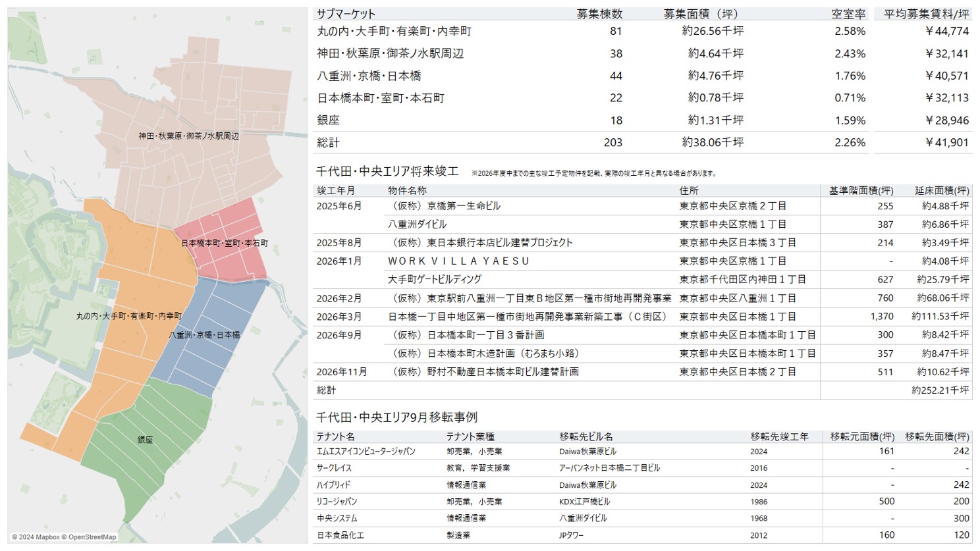Select the 大手町ゲートビルディング property

point(435,280)
